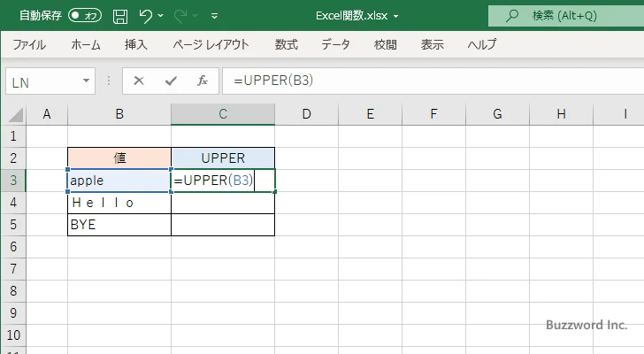
Task: Select row 6 header
Action: 13,247
